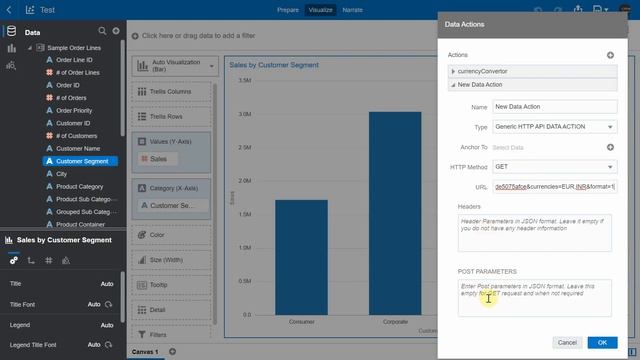
Task: Open the share/export icon in header
Action: pyautogui.click(x=578, y=9)
